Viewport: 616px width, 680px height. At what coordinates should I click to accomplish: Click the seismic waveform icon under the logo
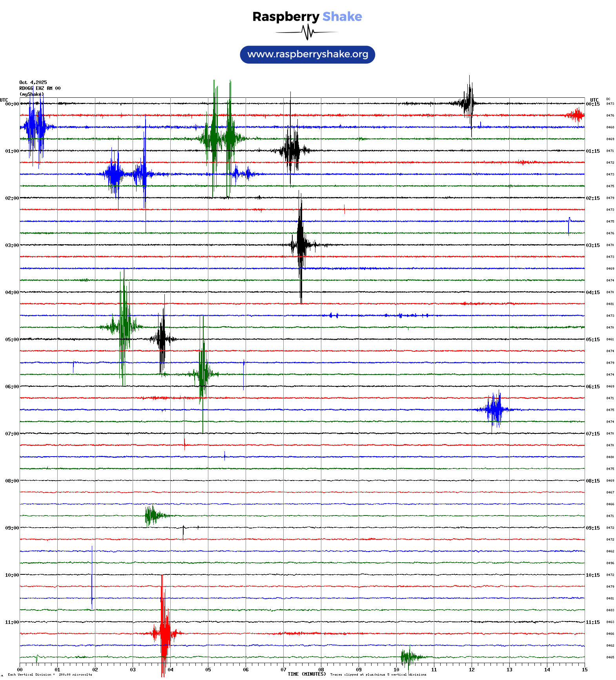click(x=307, y=32)
